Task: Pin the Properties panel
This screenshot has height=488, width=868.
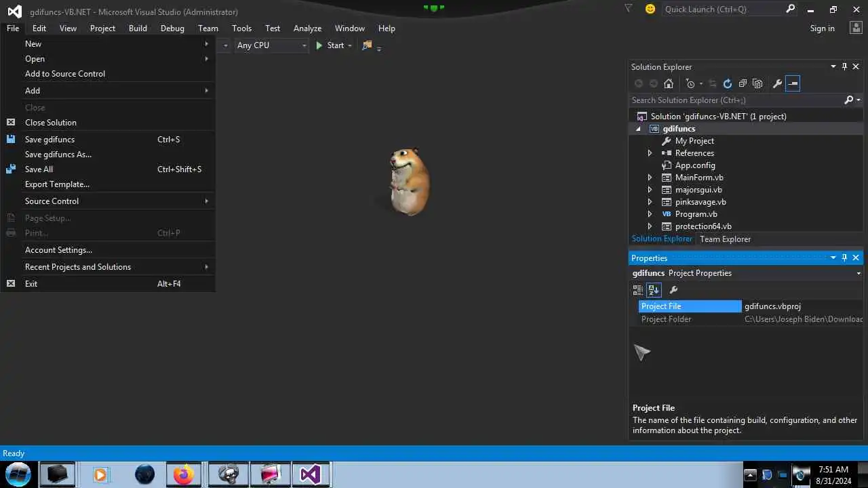Action: pos(844,258)
